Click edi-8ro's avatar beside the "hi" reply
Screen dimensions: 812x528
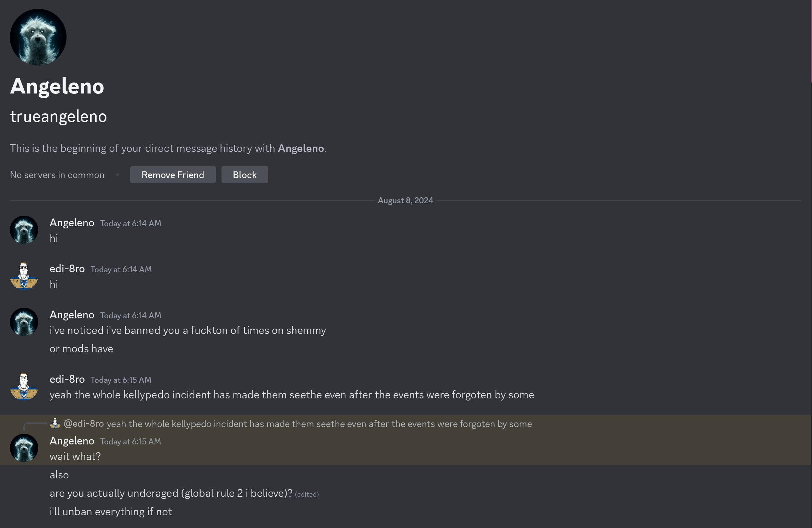tap(24, 276)
